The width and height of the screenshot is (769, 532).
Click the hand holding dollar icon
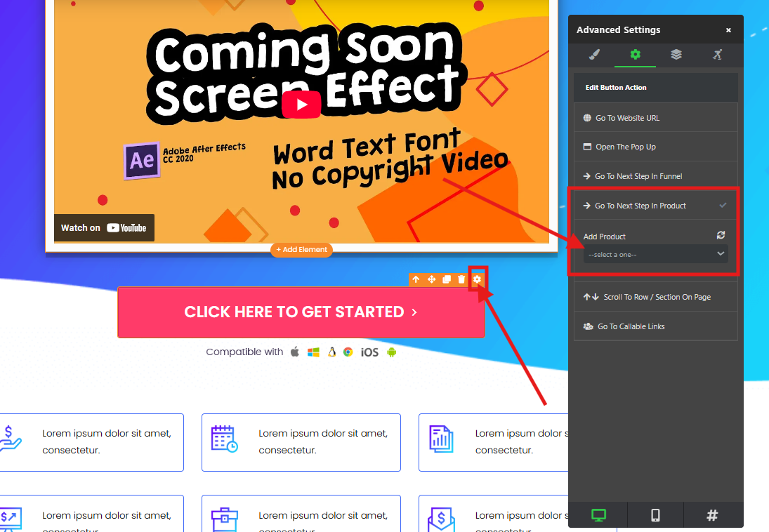[10, 439]
